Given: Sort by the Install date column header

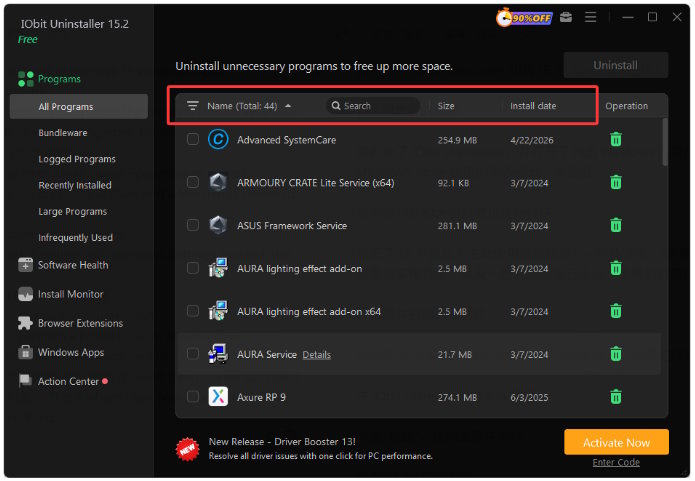Looking at the screenshot, I should click(x=533, y=106).
